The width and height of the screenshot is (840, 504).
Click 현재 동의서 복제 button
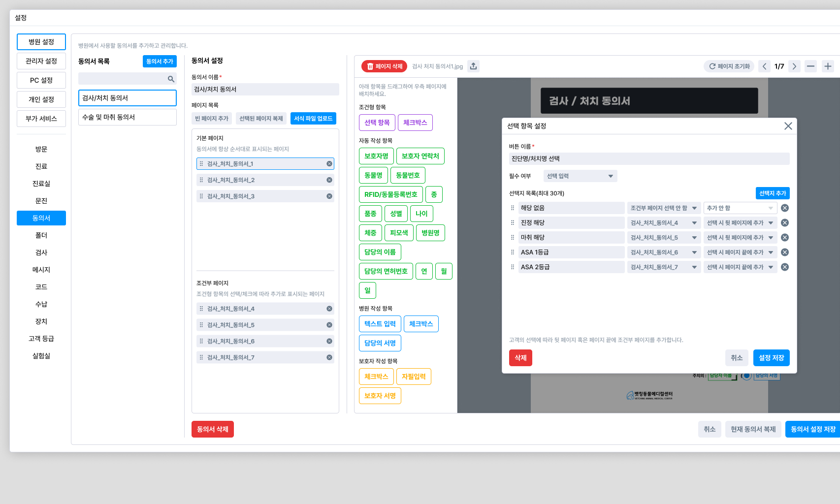[x=753, y=429]
